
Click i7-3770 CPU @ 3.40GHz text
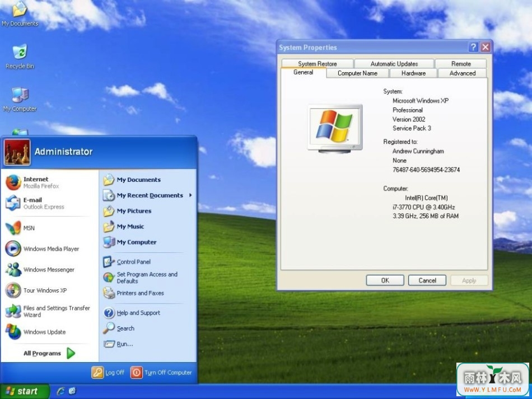[x=424, y=207]
